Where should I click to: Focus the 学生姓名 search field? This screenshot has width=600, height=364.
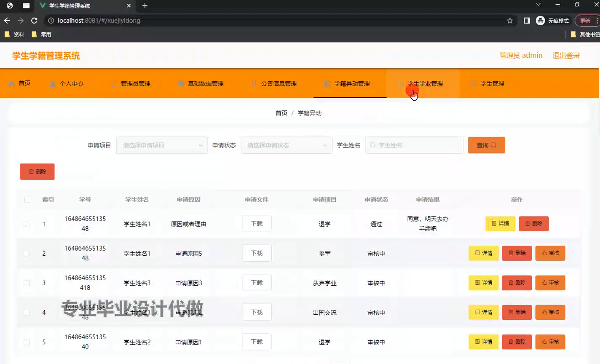pyautogui.click(x=415, y=145)
